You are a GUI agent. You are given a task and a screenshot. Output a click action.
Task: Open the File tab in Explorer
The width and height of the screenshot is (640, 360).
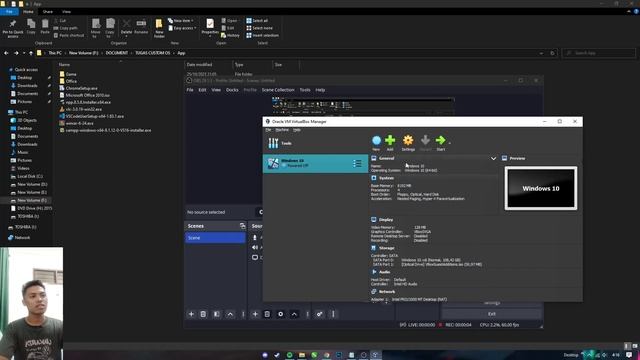point(9,12)
